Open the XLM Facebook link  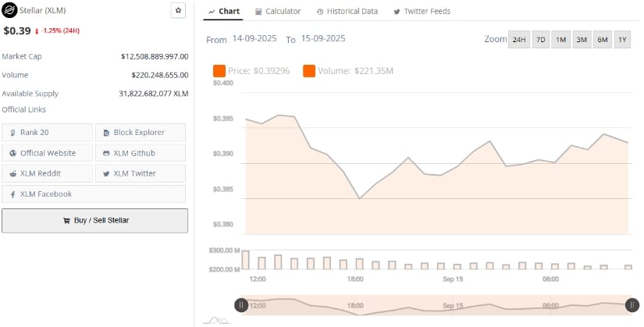click(94, 194)
